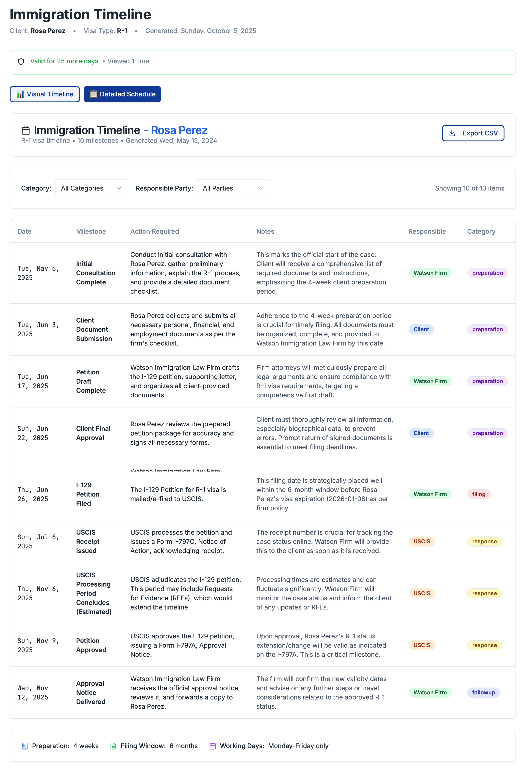Expand the chevron on the Category filter
Viewport: 532px width, 775px height.
119,188
